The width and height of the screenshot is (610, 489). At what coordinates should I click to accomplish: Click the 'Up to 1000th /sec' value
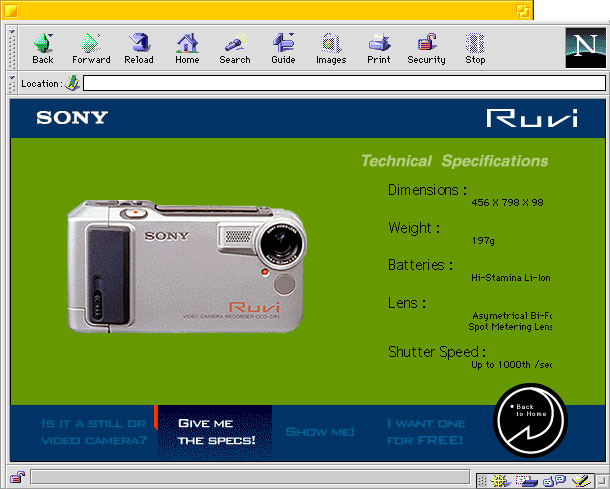[511, 365]
